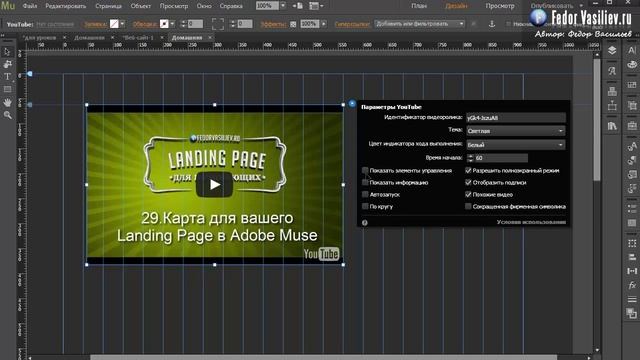Uncheck 'Разрешить полноэкранный режим' checkbox
Image resolution: width=640 pixels, height=360 pixels.
468,171
